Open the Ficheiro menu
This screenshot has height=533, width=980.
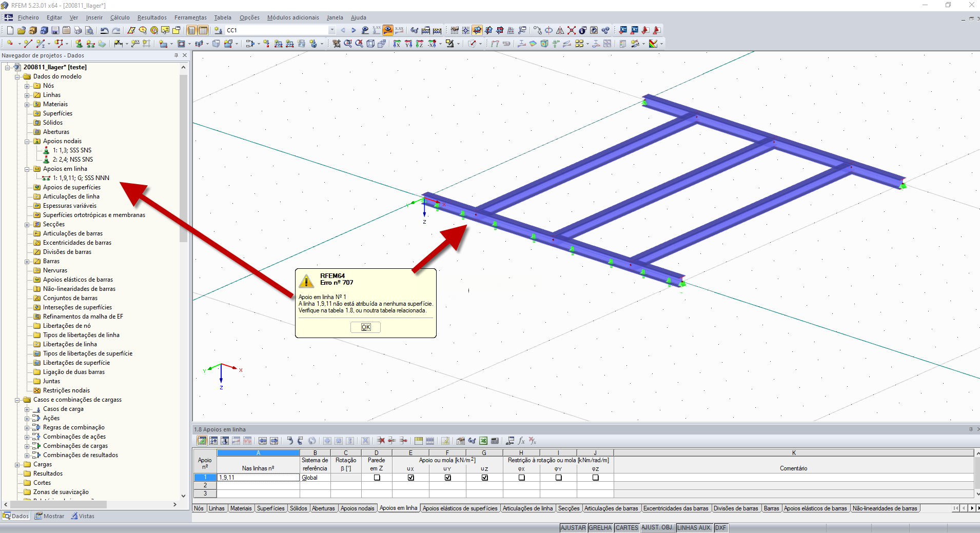tap(28, 17)
